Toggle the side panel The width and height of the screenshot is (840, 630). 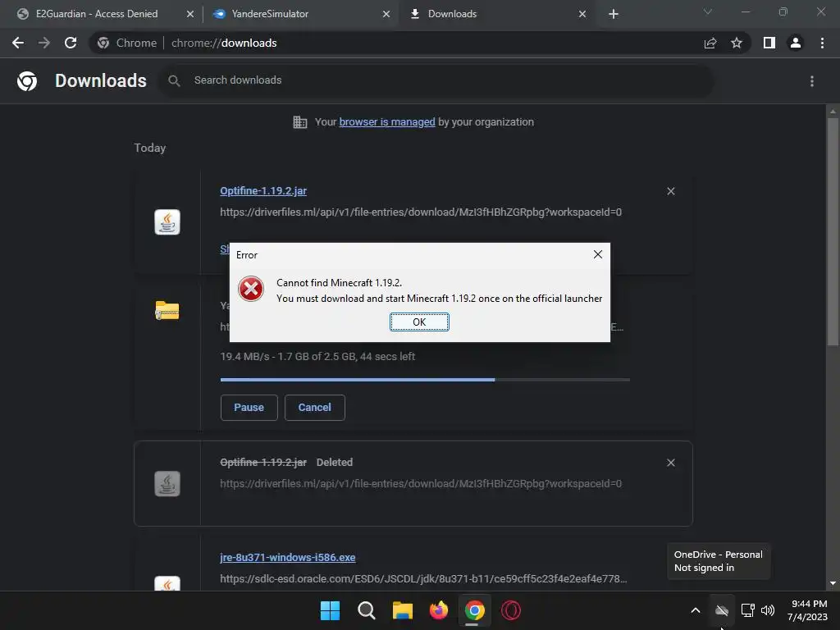point(769,43)
